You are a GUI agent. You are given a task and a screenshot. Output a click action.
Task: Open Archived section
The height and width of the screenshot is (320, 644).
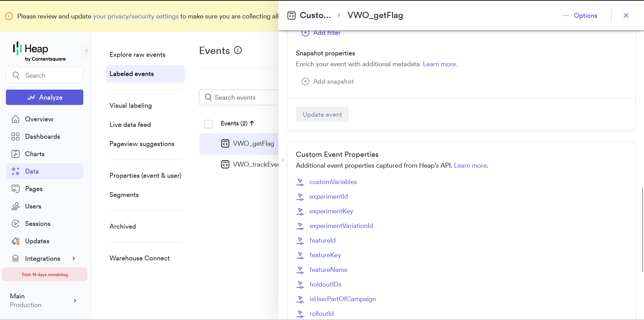(123, 227)
